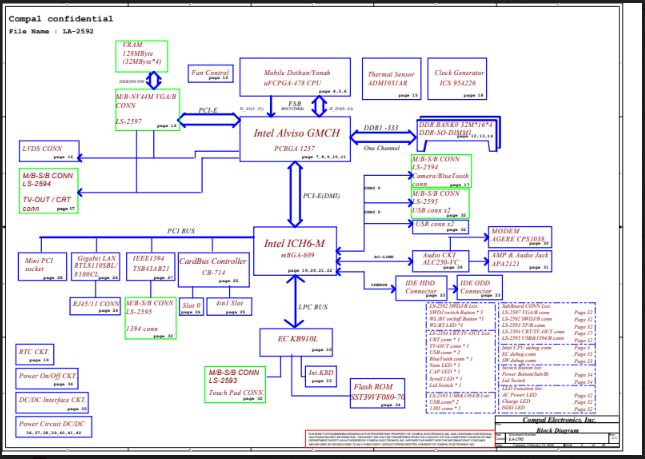Click the 'PCI BUS' label

(181, 231)
